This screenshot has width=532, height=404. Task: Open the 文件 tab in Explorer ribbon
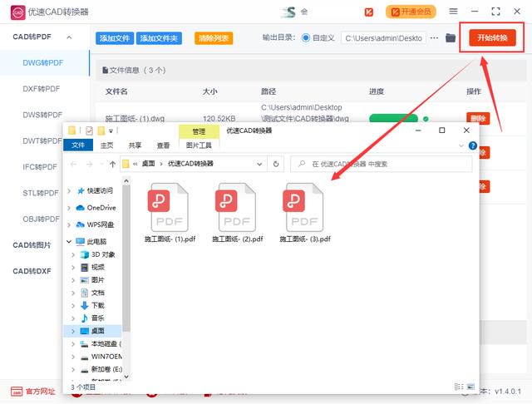pos(78,145)
